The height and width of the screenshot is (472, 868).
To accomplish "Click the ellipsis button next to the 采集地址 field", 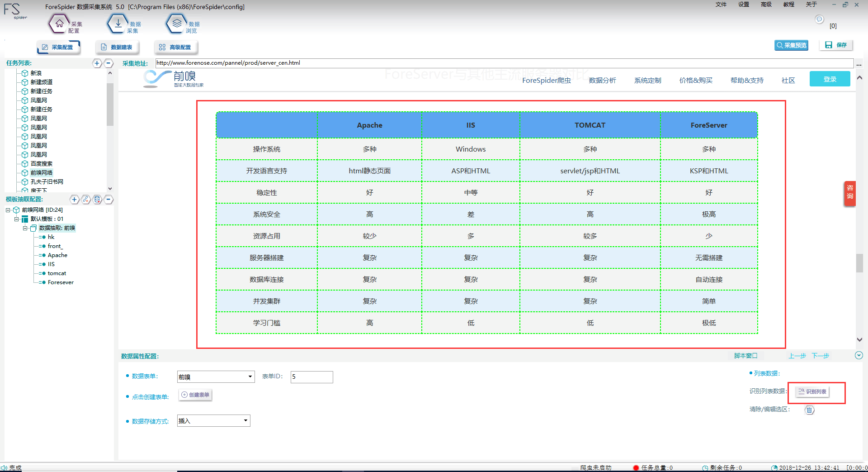I will click(859, 63).
